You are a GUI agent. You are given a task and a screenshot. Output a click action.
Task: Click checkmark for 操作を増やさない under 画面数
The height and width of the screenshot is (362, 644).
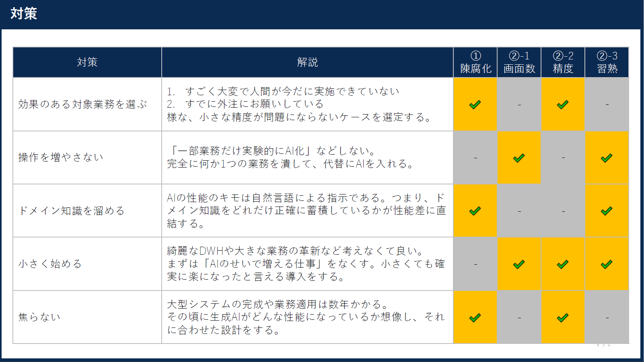click(519, 158)
